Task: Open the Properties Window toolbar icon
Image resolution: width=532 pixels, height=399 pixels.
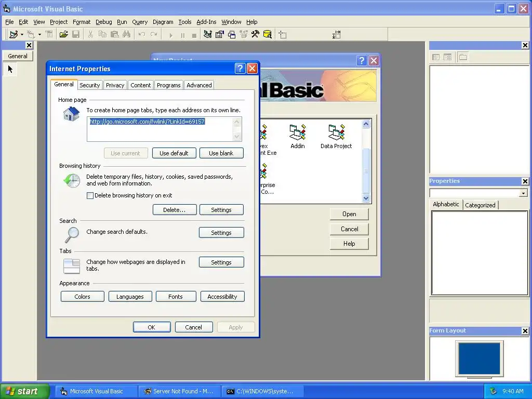Action: click(x=220, y=34)
